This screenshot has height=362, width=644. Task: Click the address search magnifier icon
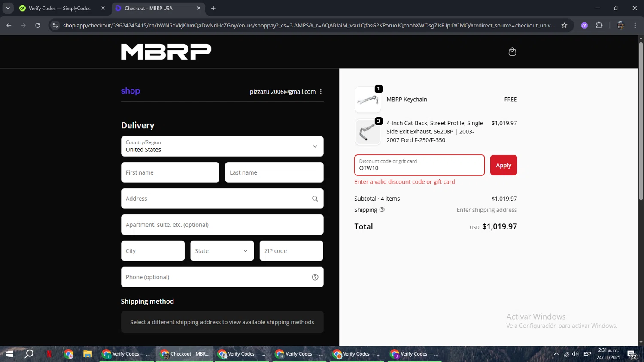[315, 199]
